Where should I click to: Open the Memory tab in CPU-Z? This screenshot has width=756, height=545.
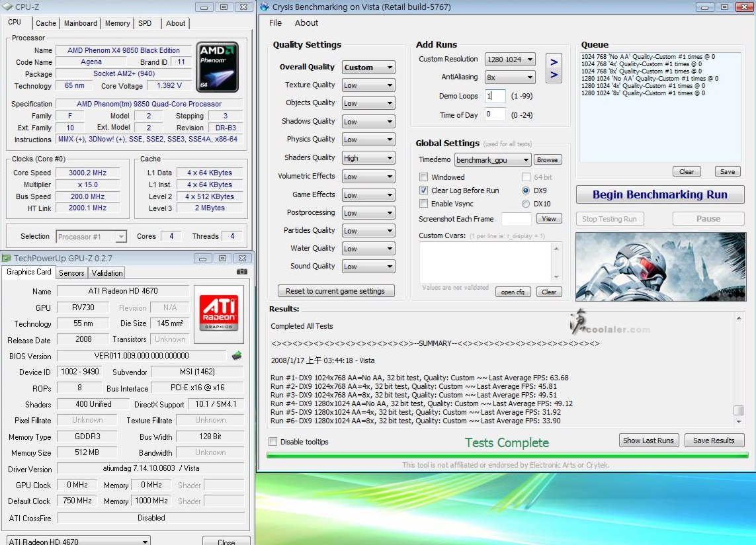[x=117, y=23]
